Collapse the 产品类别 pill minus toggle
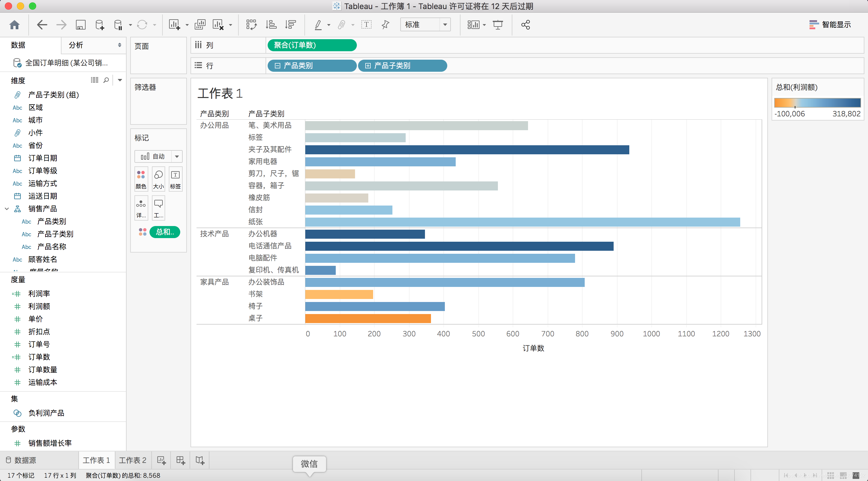Image resolution: width=868 pixels, height=481 pixels. point(277,66)
